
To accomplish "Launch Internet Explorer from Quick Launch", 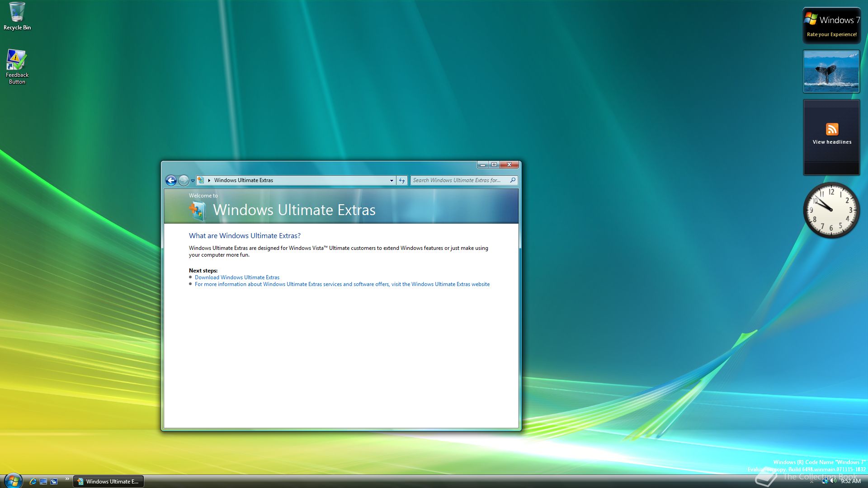I will click(x=33, y=482).
